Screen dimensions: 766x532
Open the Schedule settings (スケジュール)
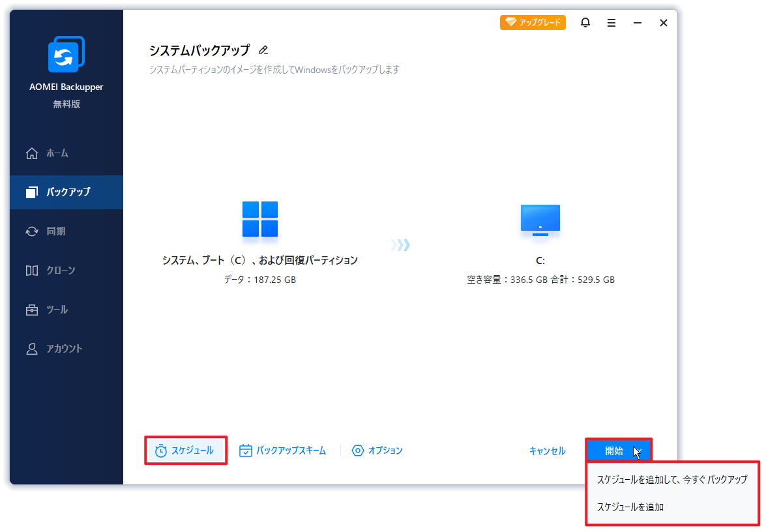pos(186,451)
